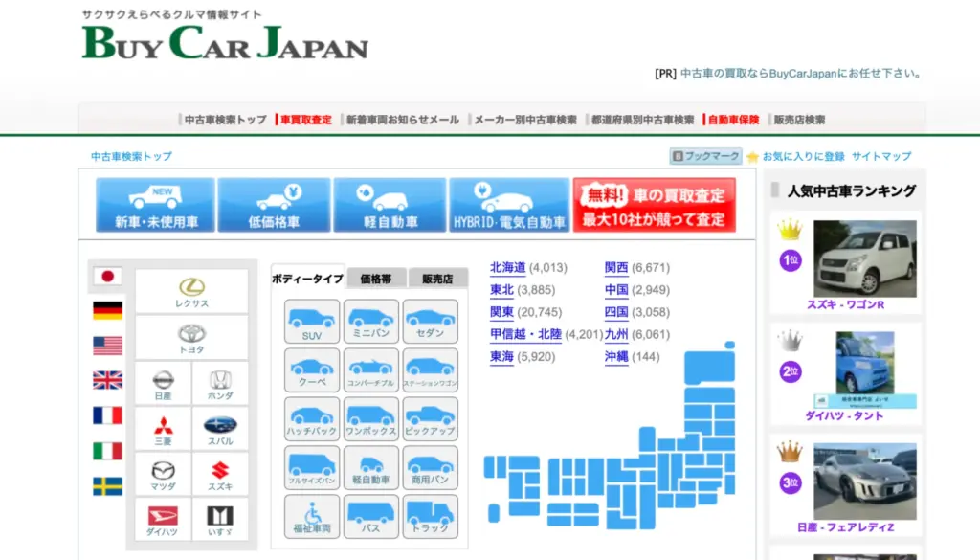Pick the ピックアップ (pickup) body type icon
Viewport: 980px width, 560px height.
click(431, 416)
